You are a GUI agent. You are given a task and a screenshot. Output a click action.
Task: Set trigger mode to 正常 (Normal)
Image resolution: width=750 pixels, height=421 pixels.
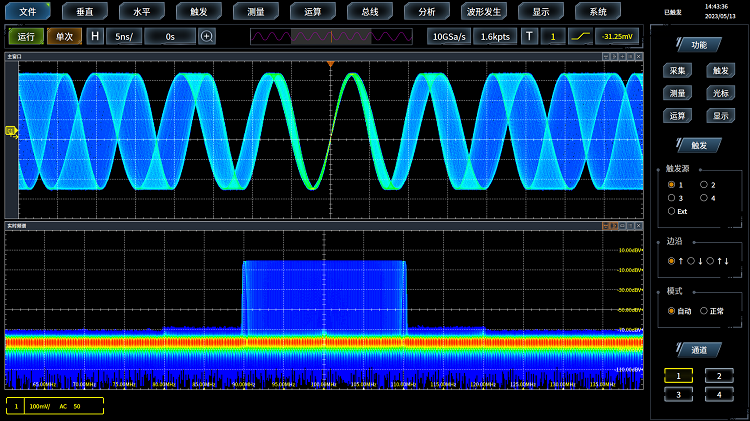coord(704,311)
